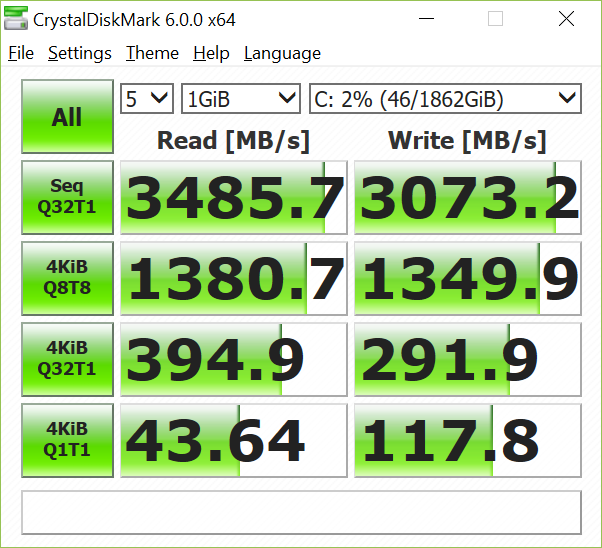Image resolution: width=602 pixels, height=548 pixels.
Task: Expand the C: drive selection dropdown
Action: click(x=445, y=99)
